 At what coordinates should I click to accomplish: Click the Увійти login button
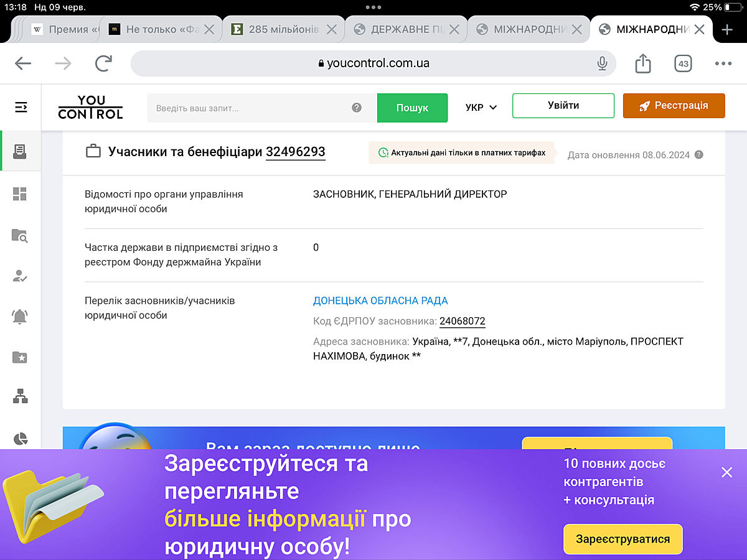[x=563, y=106]
